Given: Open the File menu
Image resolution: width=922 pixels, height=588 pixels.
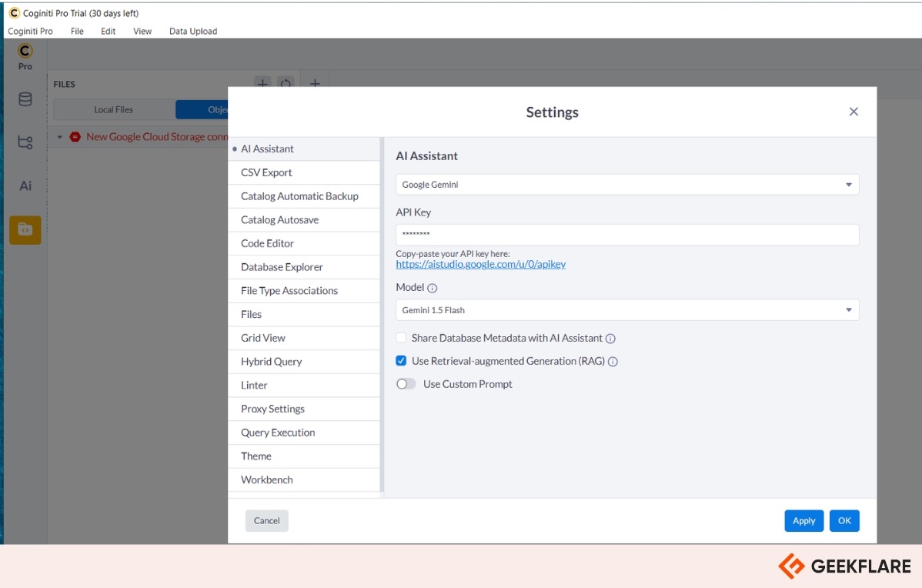Looking at the screenshot, I should coord(77,31).
